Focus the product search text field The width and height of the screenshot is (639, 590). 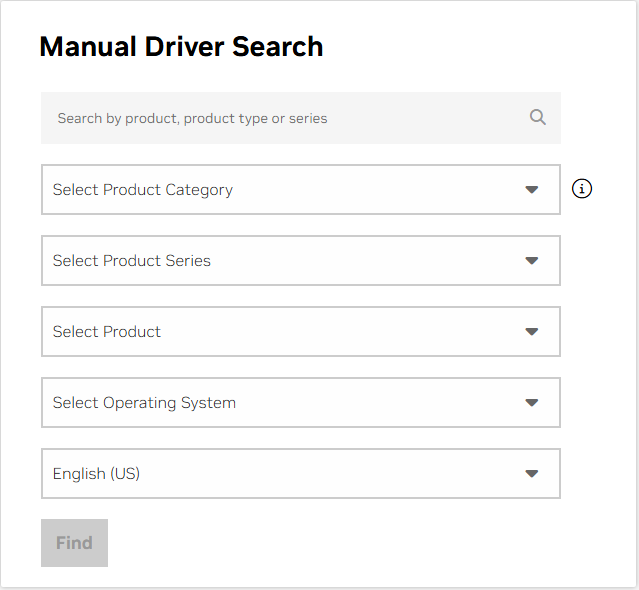point(301,118)
